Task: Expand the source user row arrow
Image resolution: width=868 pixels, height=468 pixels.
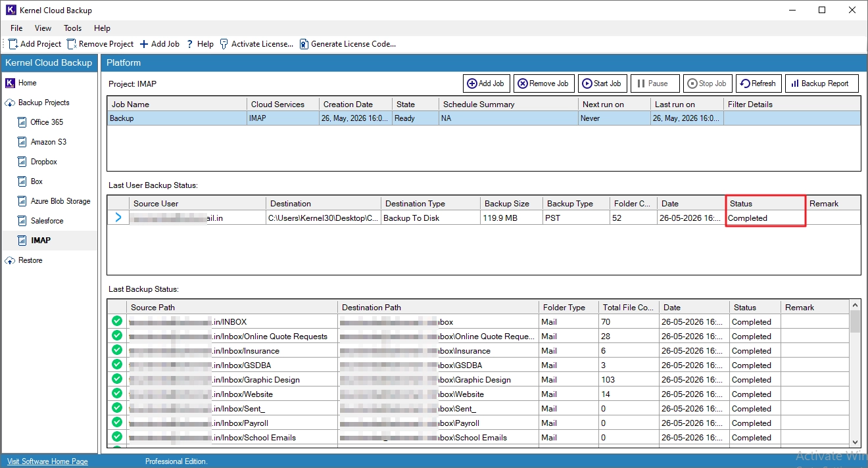Action: coord(118,218)
